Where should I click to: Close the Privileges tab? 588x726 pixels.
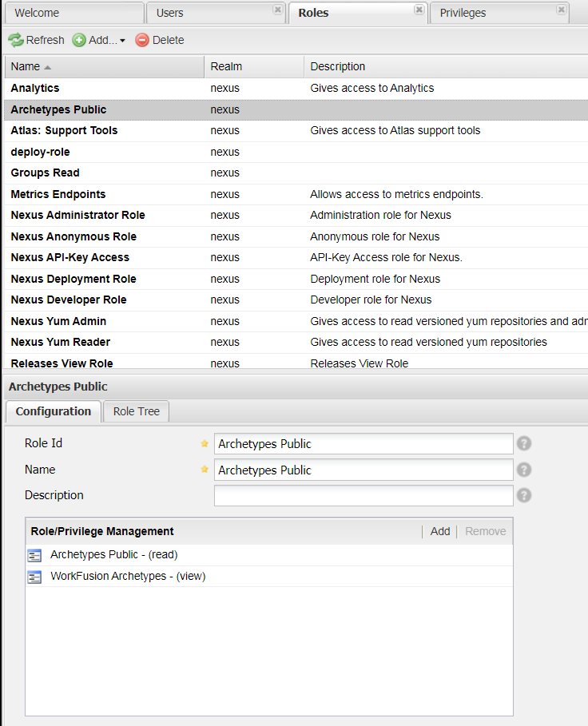tap(561, 10)
